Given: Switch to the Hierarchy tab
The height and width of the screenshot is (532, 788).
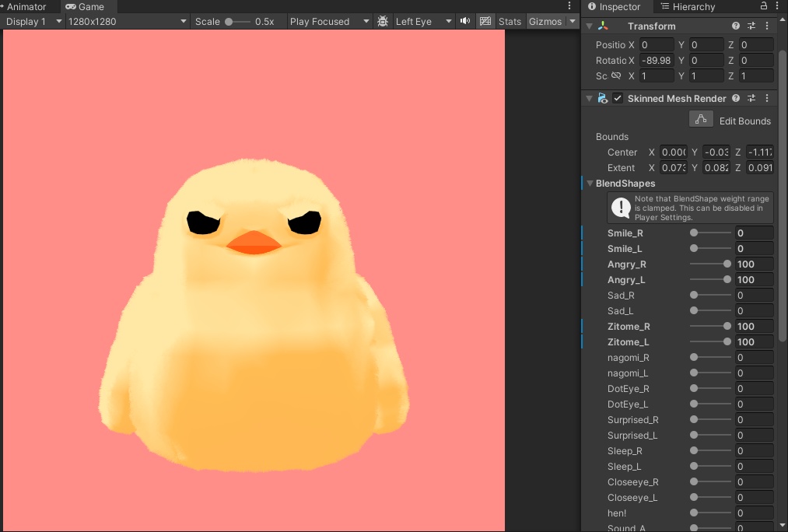Looking at the screenshot, I should click(688, 7).
